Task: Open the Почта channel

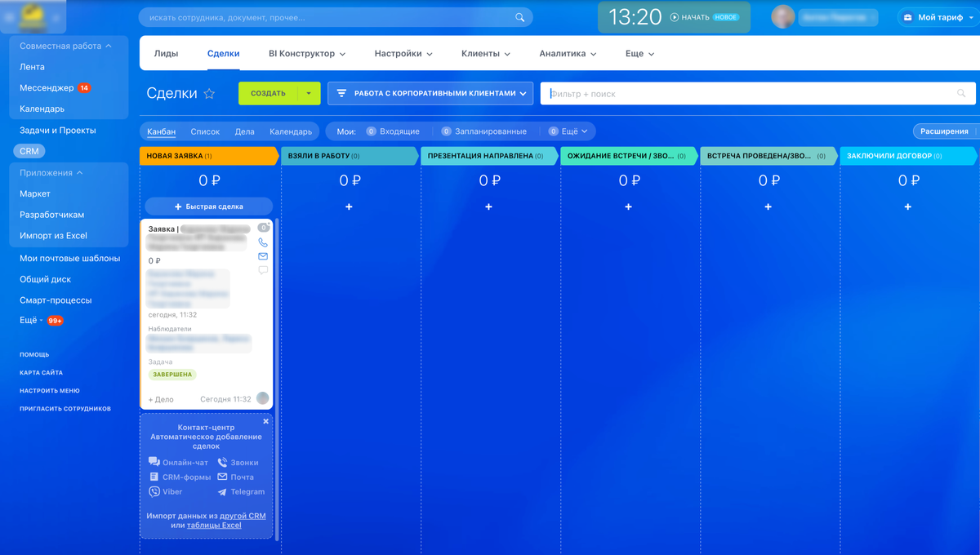Action: (236, 477)
